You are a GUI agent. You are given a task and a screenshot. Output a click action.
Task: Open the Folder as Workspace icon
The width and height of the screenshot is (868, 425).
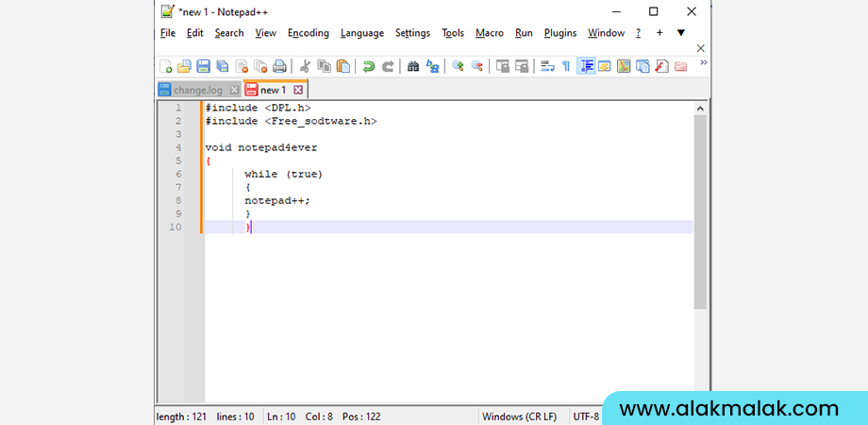tap(681, 66)
